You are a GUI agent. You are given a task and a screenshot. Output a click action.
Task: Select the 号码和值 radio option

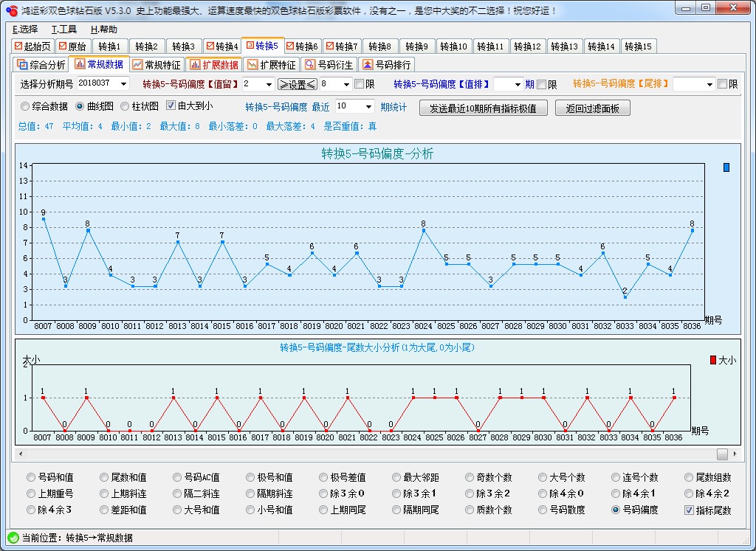click(x=31, y=478)
